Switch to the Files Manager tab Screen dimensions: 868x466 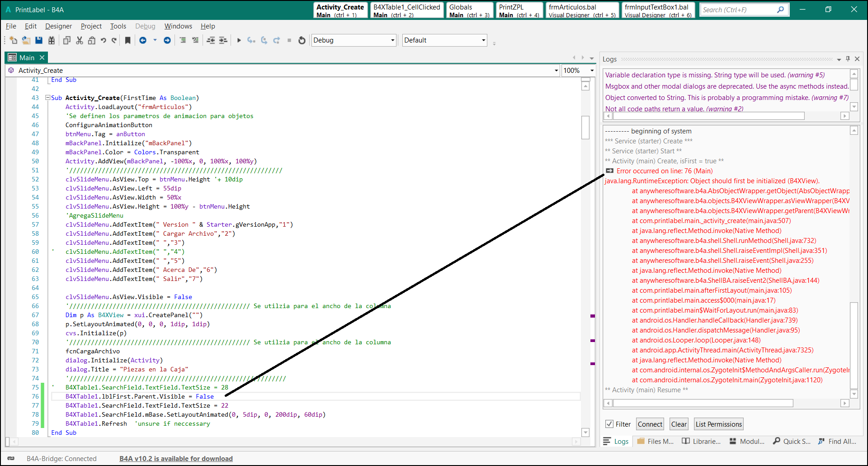pyautogui.click(x=656, y=441)
